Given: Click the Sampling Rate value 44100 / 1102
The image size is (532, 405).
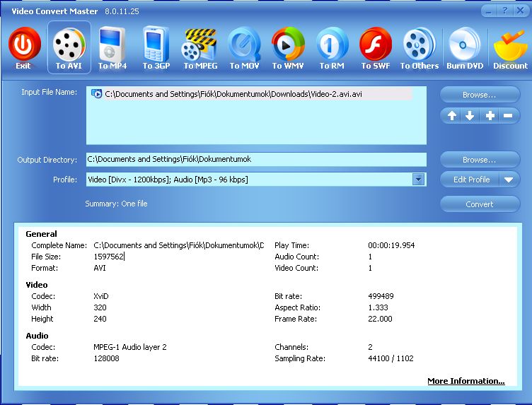Looking at the screenshot, I should point(391,358).
